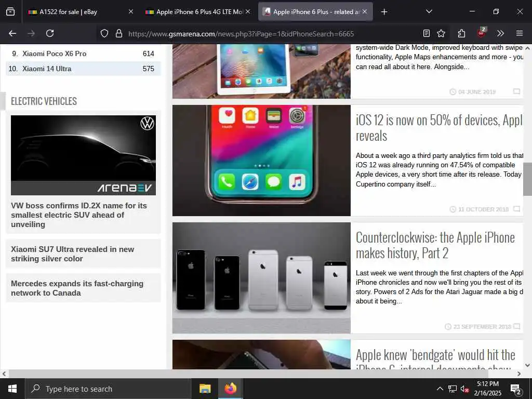Go back to previous page
The image size is (532, 399).
coord(12,33)
